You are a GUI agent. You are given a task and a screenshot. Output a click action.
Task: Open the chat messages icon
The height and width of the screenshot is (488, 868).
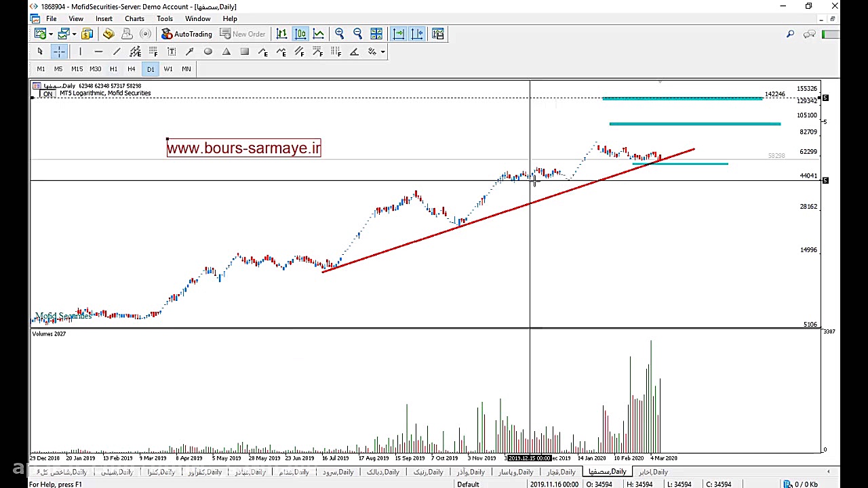810,34
